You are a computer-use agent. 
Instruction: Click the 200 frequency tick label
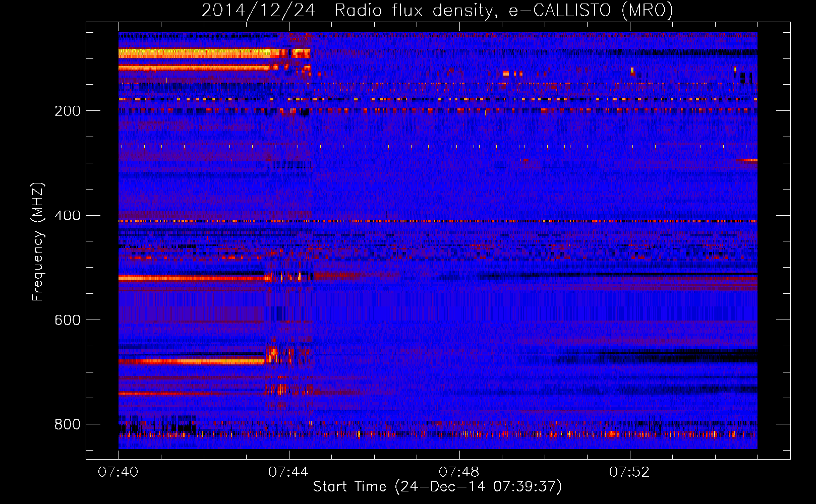pos(68,111)
